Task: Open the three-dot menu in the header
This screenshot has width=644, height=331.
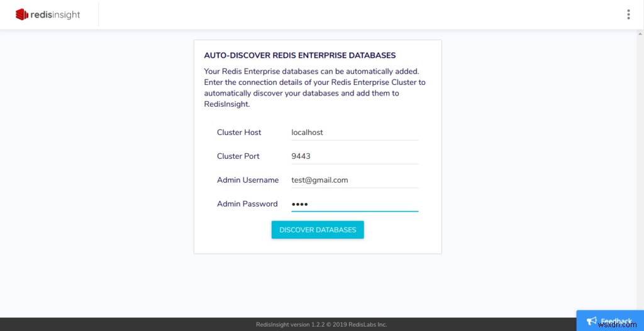Action: pos(628,14)
